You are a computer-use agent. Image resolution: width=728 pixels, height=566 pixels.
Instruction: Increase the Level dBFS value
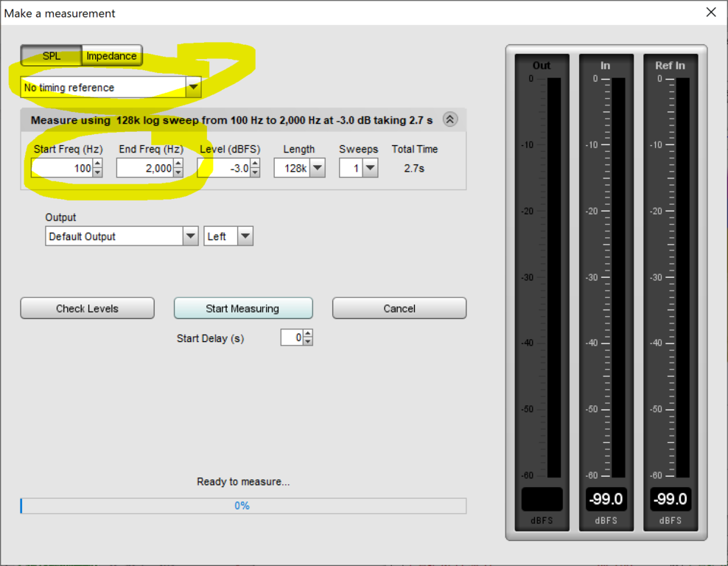255,163
